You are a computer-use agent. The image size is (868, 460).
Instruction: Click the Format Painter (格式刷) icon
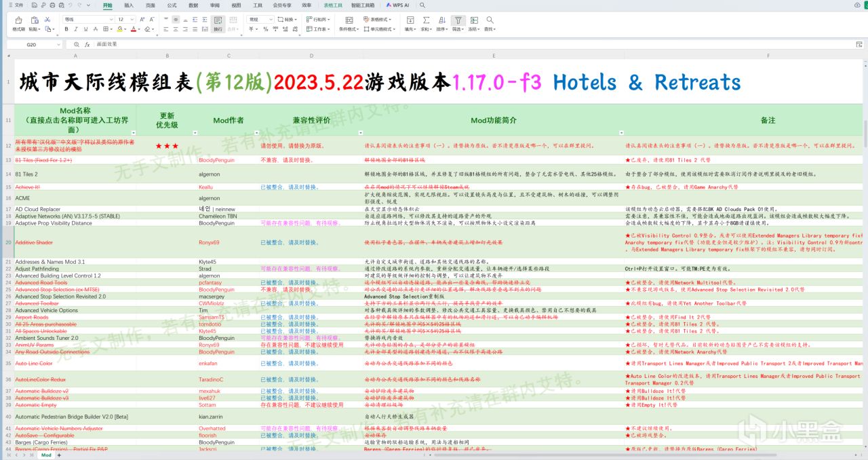[19, 20]
